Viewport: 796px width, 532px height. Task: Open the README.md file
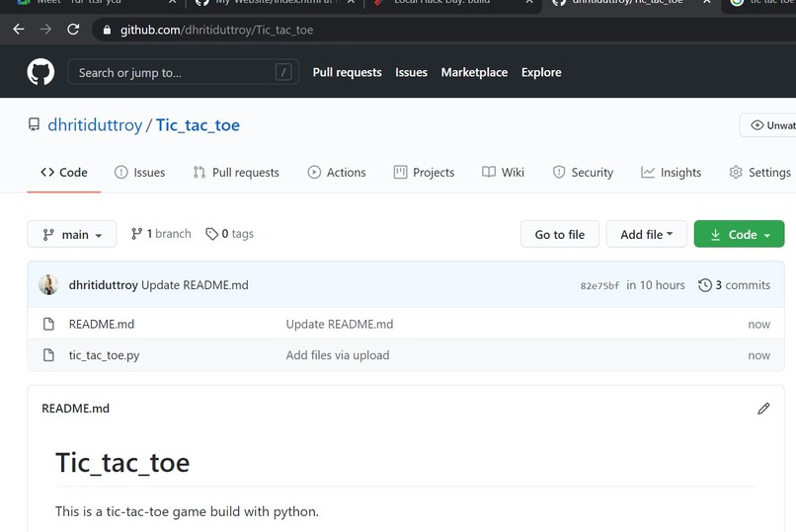102,324
